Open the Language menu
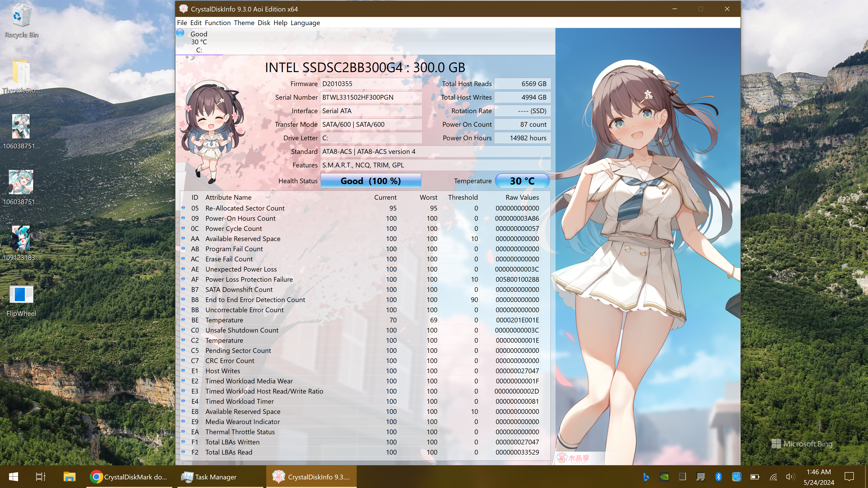This screenshot has height=488, width=868. click(x=305, y=23)
